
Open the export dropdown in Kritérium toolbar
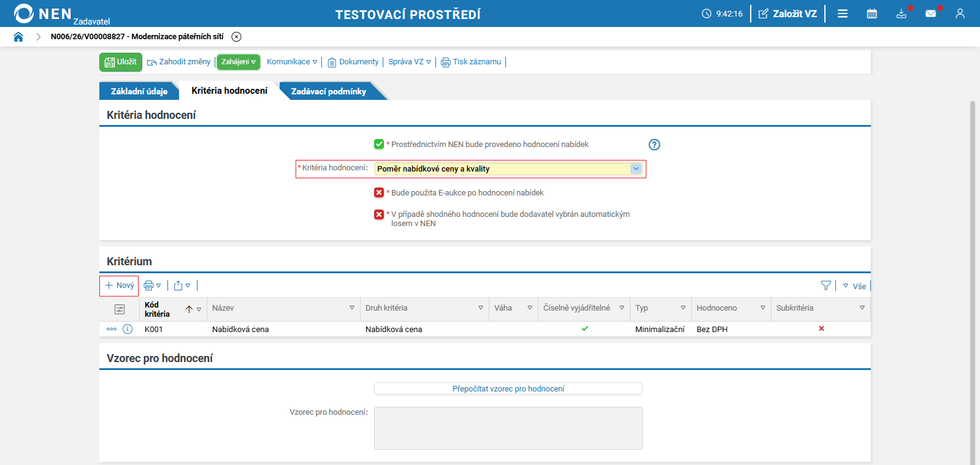[182, 285]
